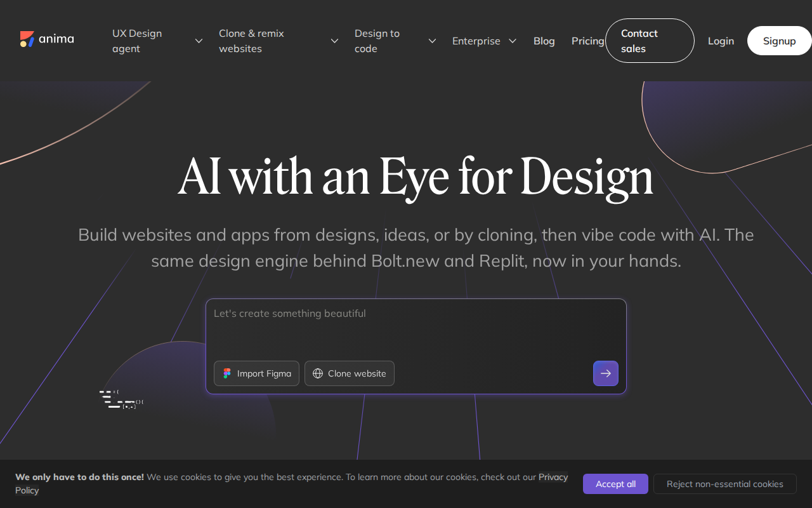Click the Clone website text label
Viewport: 812px width, 508px height.
[x=357, y=373]
